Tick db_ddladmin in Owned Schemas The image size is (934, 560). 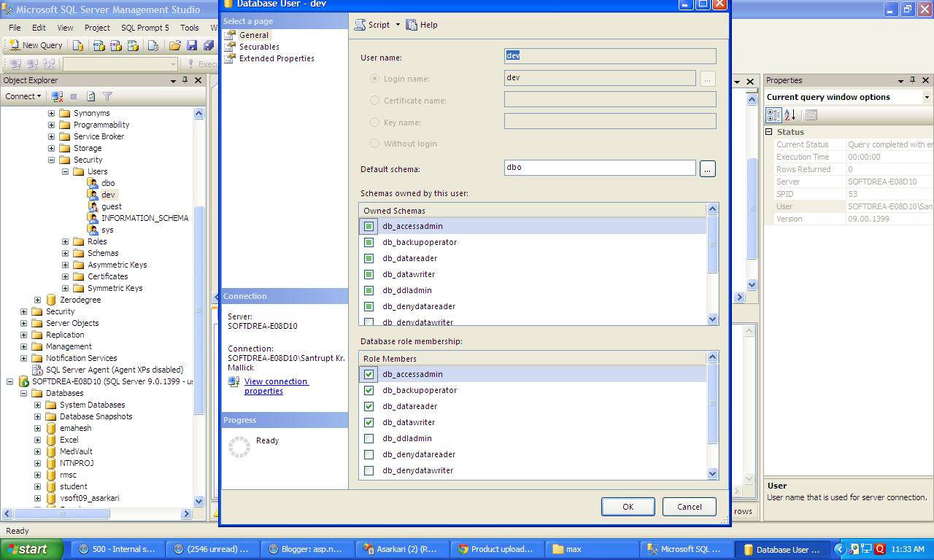(368, 290)
